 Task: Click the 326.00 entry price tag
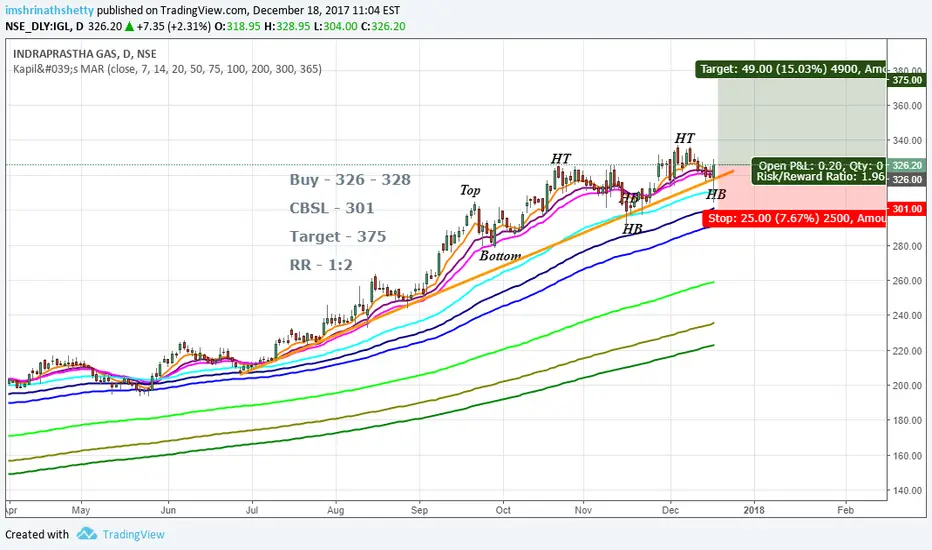[906, 179]
